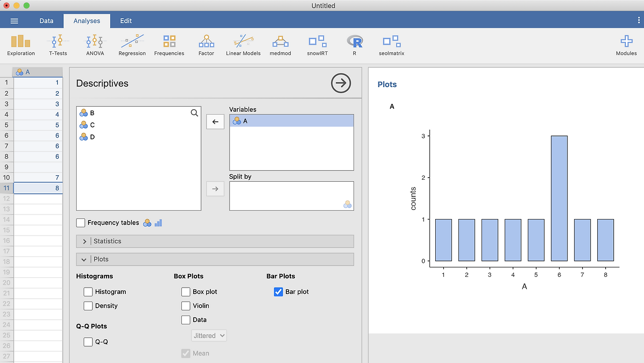Switch to the Analyses tab

coord(87,21)
